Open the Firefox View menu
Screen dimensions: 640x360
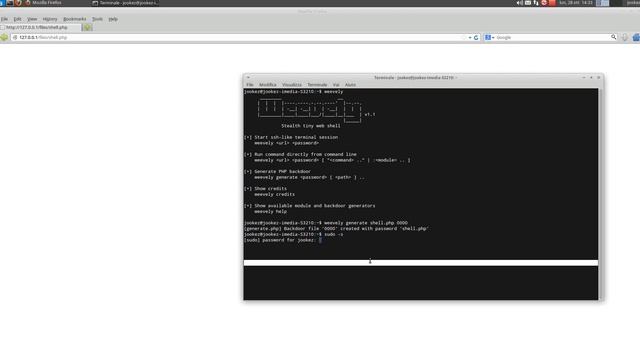coord(32,19)
